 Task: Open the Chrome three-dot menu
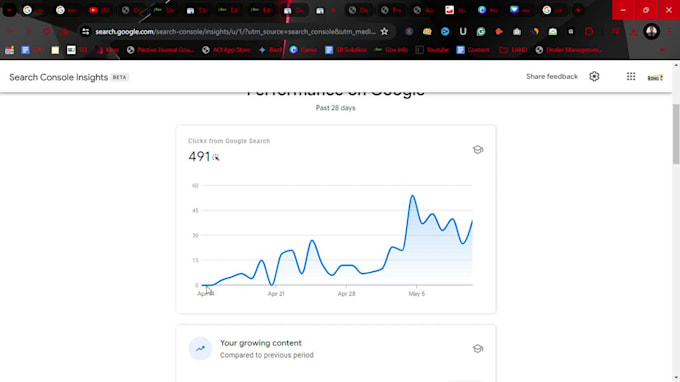coord(670,32)
